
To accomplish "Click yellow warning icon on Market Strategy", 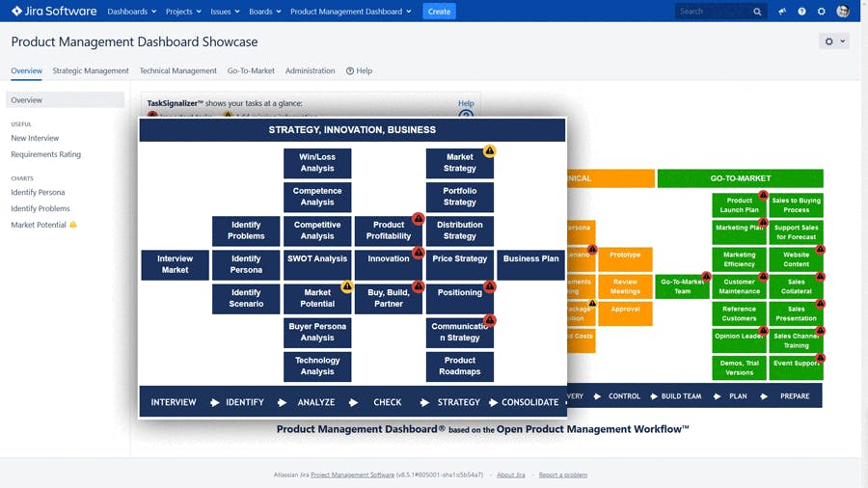I will point(489,150).
